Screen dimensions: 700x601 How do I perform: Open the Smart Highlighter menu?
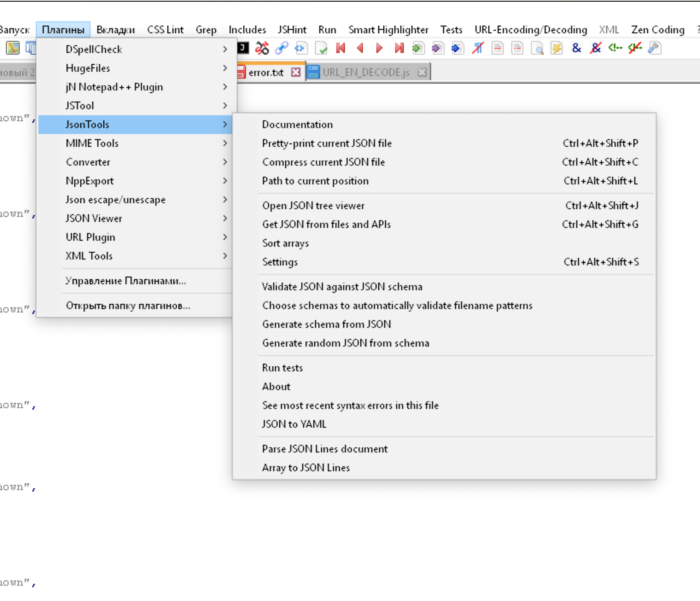[x=388, y=30]
